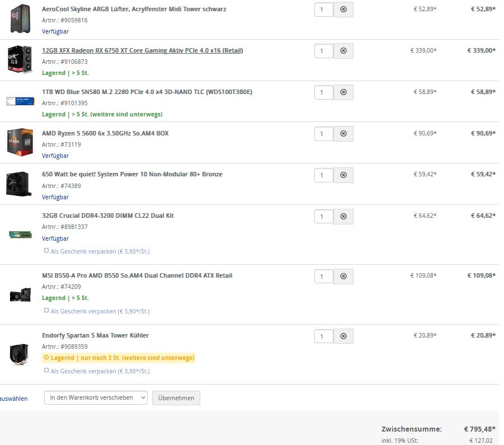
Task: Open 32GB Crucial DDR4-3200 product link
Action: [x=108, y=216]
